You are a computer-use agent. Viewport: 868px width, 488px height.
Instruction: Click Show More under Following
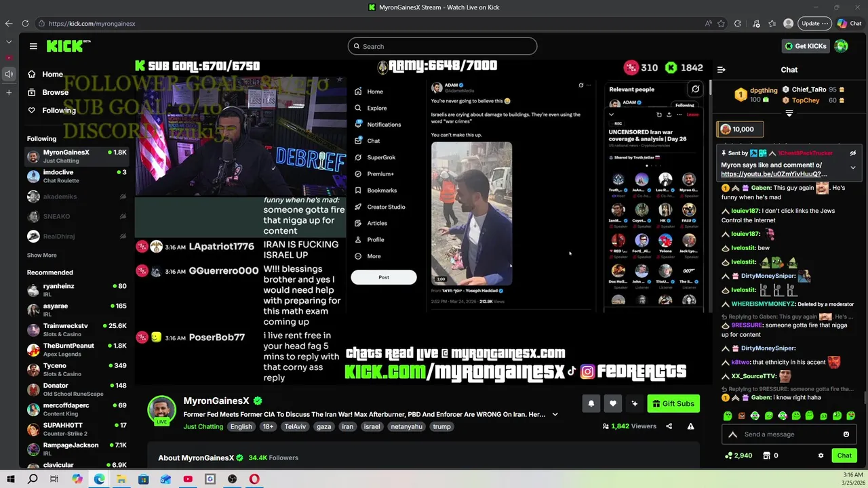[41, 256]
